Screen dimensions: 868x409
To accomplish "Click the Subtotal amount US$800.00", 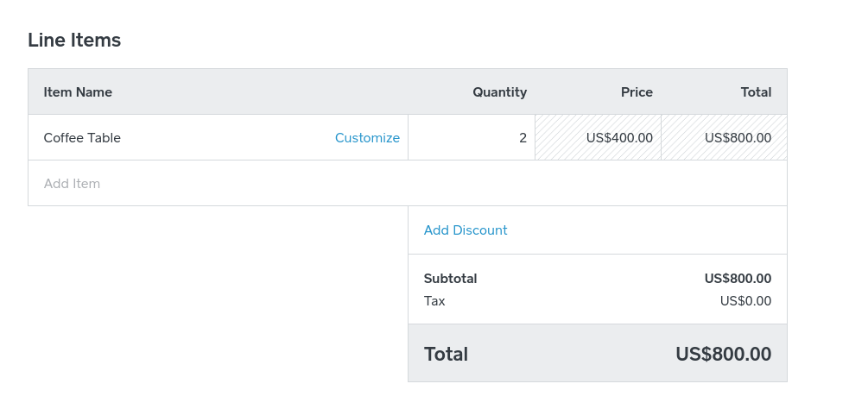I will pos(738,279).
